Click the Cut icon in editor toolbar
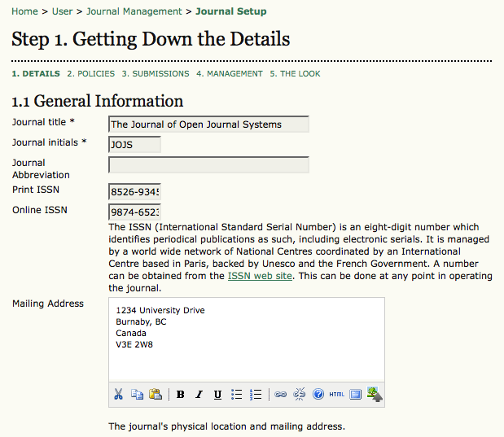The width and height of the screenshot is (504, 437). tap(119, 395)
